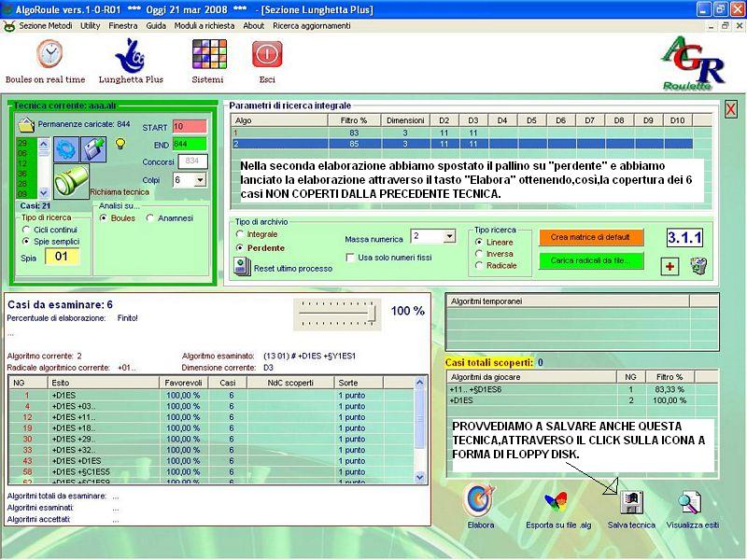
Task: Click the yellow light bulb icon
Action: point(120,144)
